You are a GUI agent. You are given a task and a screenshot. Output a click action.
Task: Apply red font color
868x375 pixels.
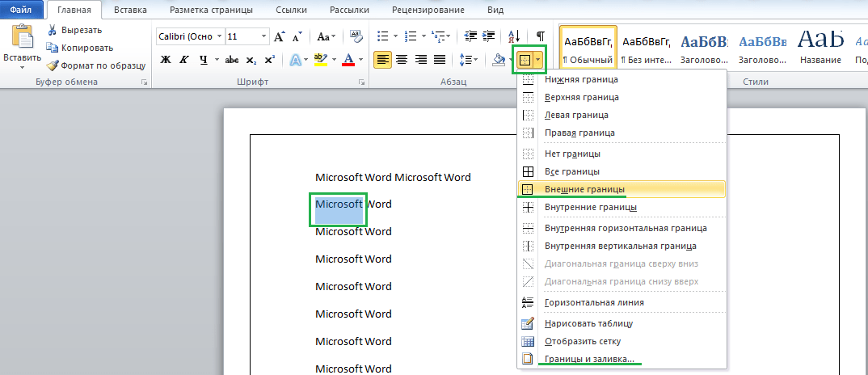(348, 59)
